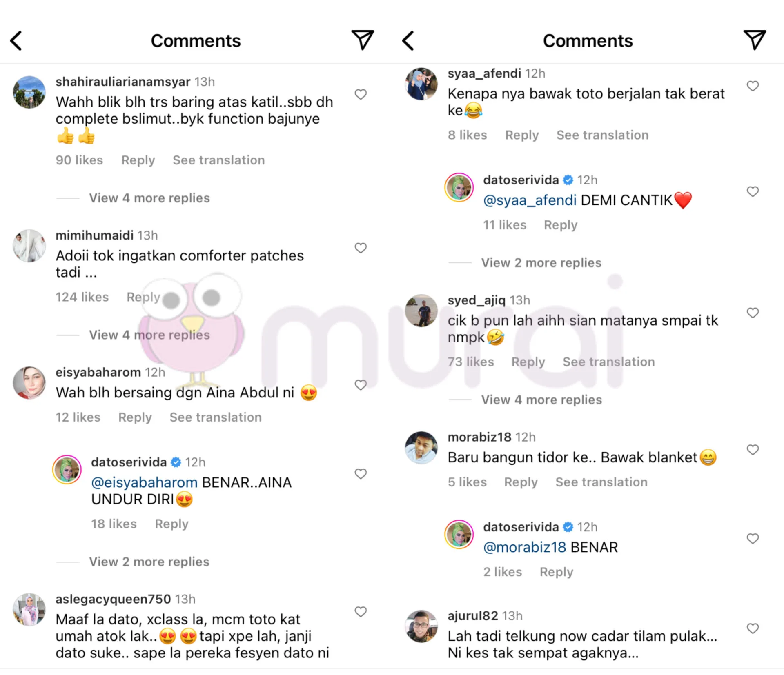Expand 2 more replies under syaa_afendi thread
Screen dimensions: 784x675
[x=541, y=263]
